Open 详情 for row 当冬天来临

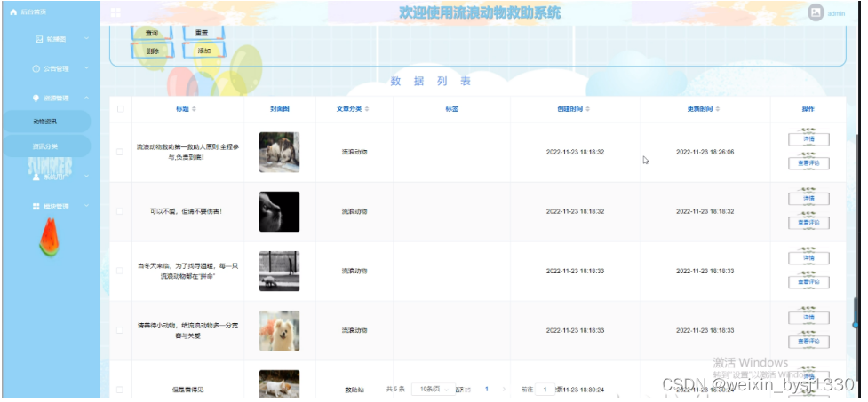click(808, 258)
